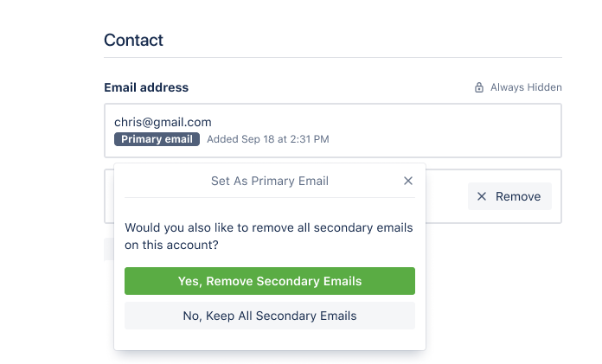Click the lock icon beside Always Hidden
Viewport: 602px width, 364px height.
pyautogui.click(x=479, y=87)
